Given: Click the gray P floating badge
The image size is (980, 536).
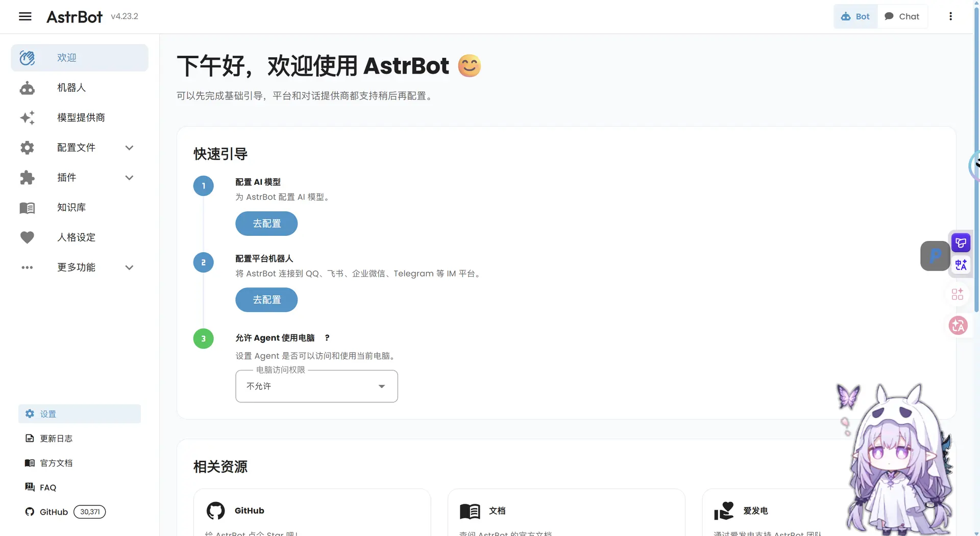Looking at the screenshot, I should click(x=935, y=256).
